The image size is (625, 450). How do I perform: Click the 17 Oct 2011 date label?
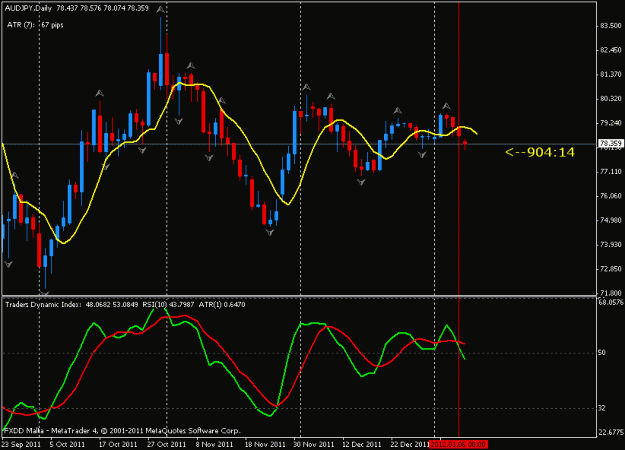(118, 444)
